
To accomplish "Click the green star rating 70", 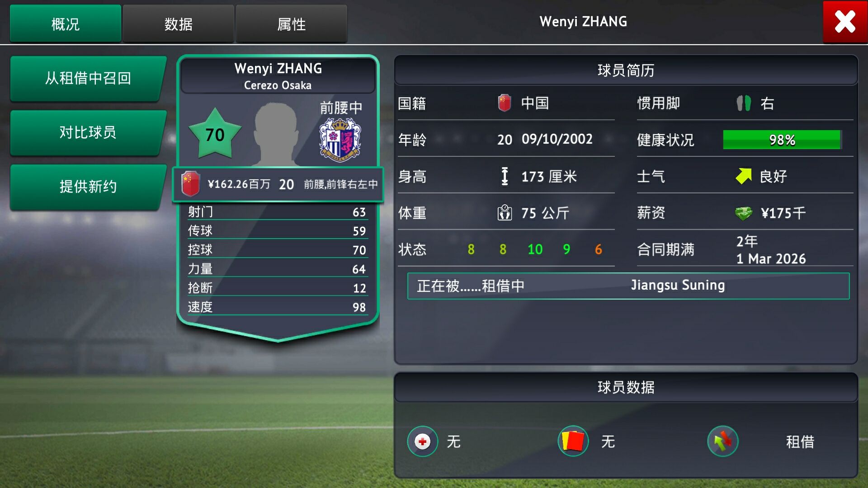I will coord(215,134).
